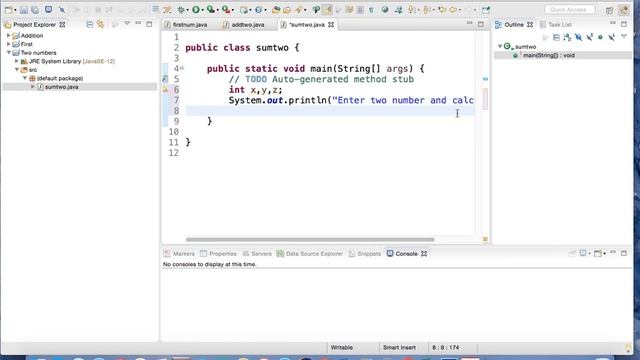Click the New file toolbar icon

click(x=8, y=9)
